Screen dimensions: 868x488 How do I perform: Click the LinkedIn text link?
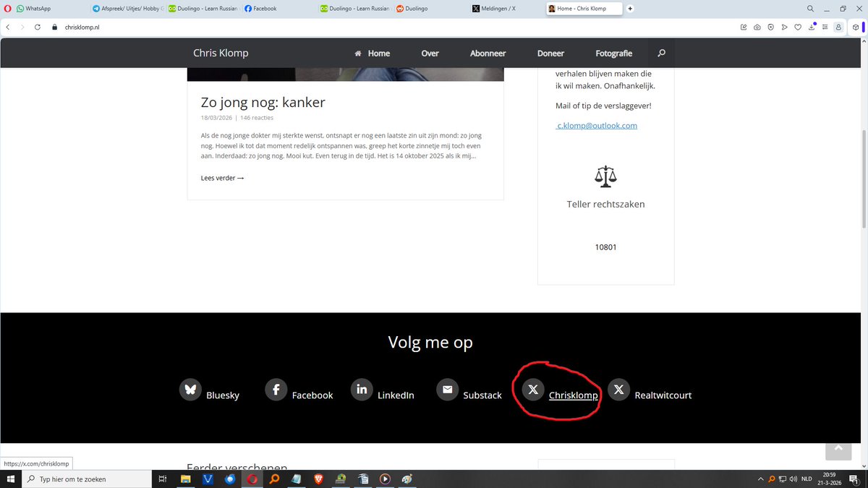(396, 395)
